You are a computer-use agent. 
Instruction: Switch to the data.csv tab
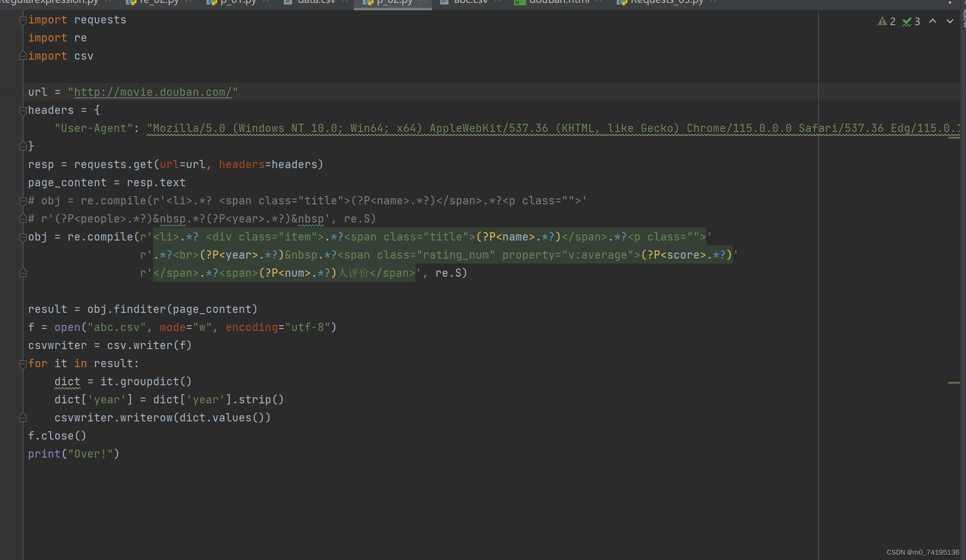point(316,2)
